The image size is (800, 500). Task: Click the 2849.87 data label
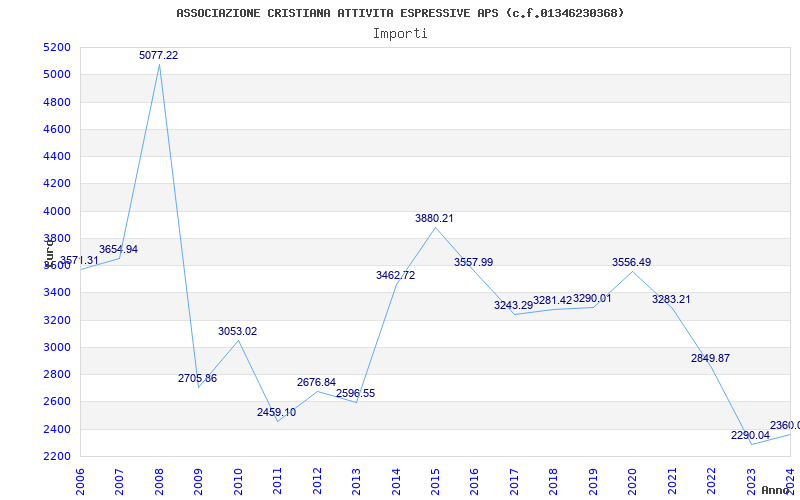pyautogui.click(x=710, y=359)
